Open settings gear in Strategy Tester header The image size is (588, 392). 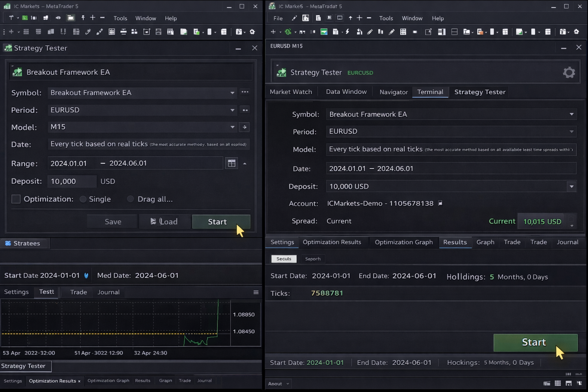pyautogui.click(x=569, y=72)
